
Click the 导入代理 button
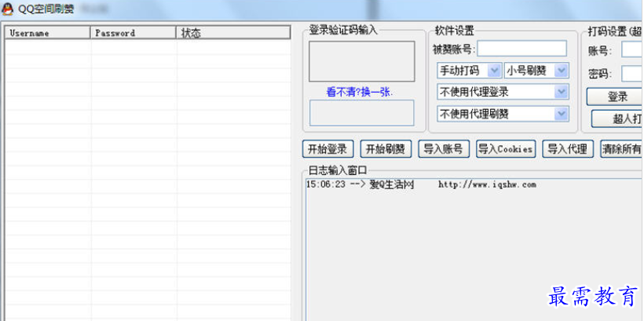pyautogui.click(x=568, y=149)
